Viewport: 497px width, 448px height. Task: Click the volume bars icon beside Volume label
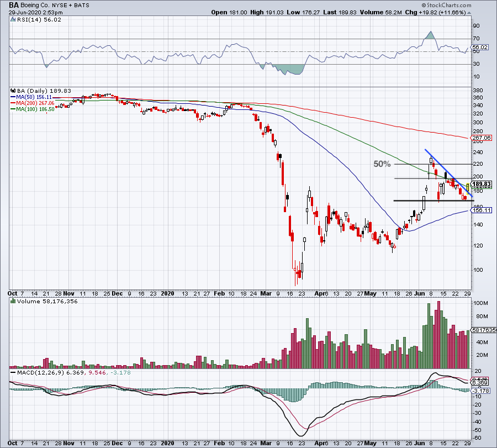[13, 301]
